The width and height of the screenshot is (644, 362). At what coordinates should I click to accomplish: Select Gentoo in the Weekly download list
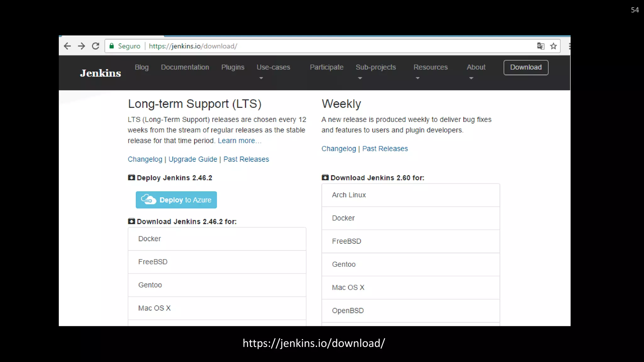[x=411, y=265]
